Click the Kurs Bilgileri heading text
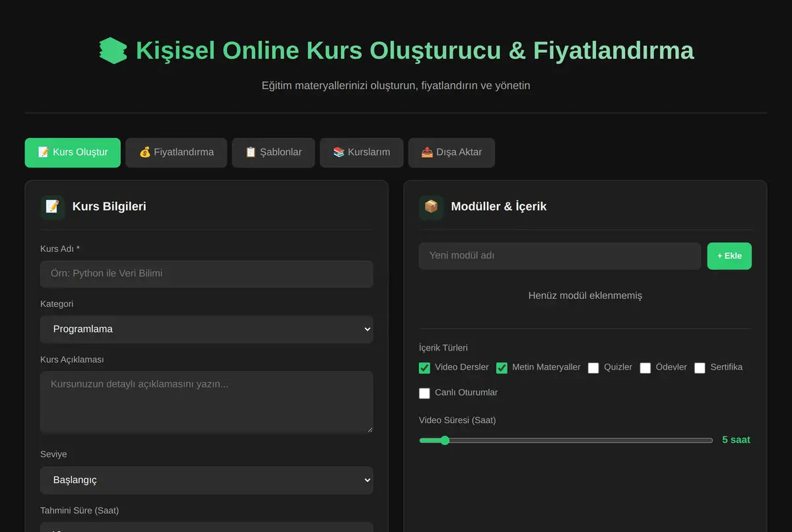Image resolution: width=792 pixels, height=532 pixels. [x=110, y=207]
